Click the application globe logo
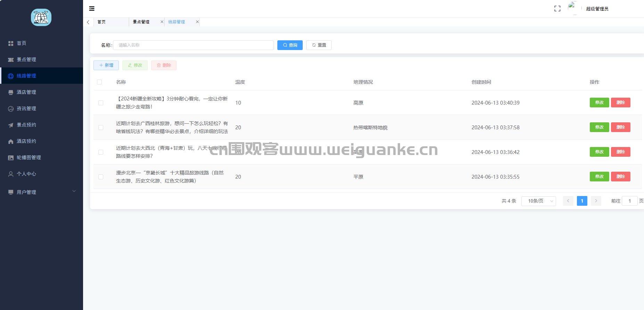The height and width of the screenshot is (310, 644). 41,17
